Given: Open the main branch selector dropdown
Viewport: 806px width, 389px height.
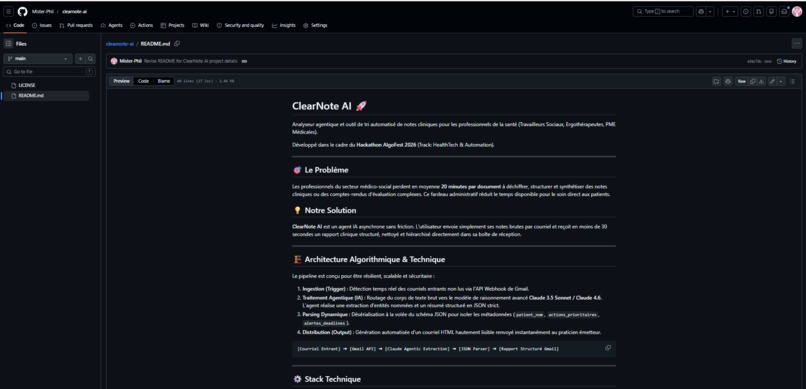Looking at the screenshot, I should click(x=38, y=59).
